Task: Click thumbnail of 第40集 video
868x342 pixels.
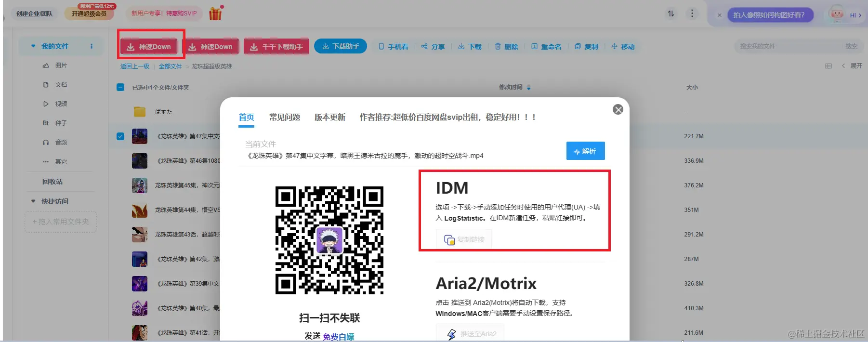Action: click(x=140, y=308)
